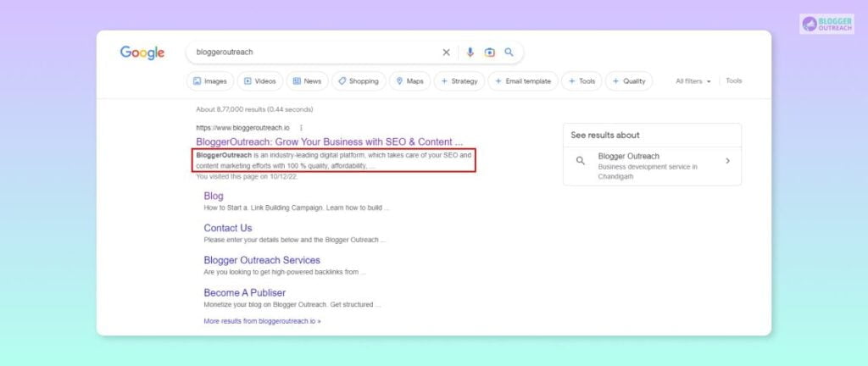Click search icon in See results about card
Image resolution: width=868 pixels, height=366 pixels.
point(580,161)
